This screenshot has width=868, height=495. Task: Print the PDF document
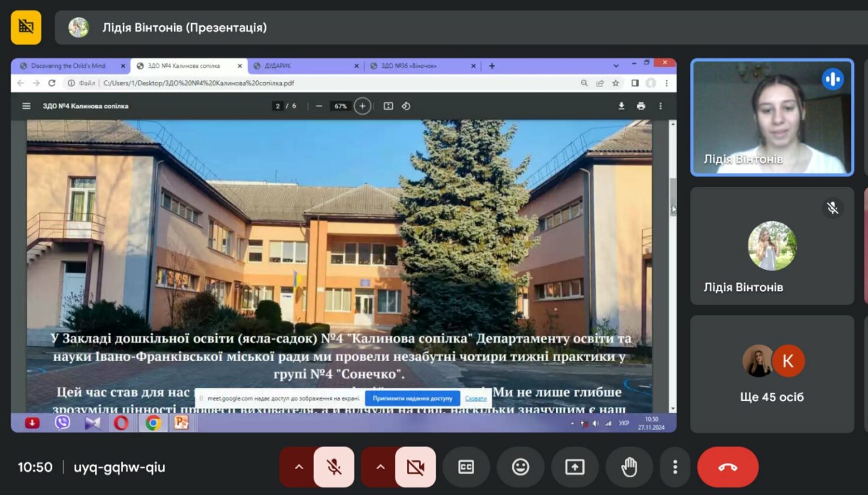coord(641,106)
